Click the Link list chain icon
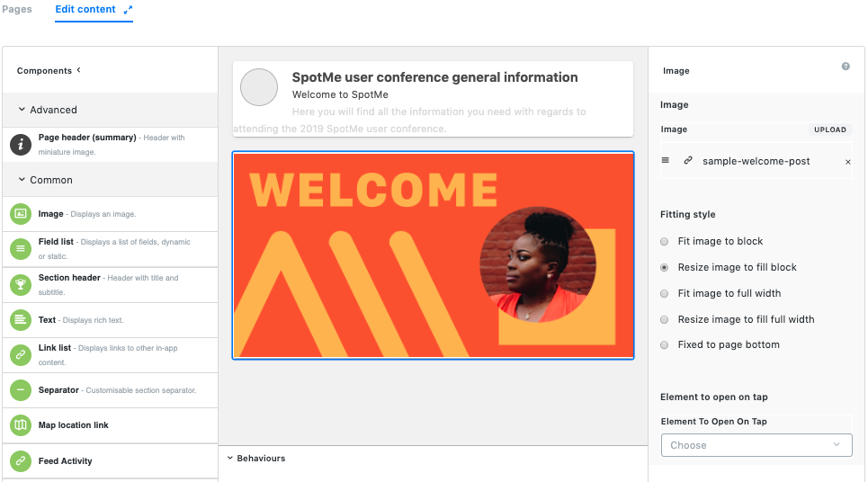This screenshot has height=482, width=868. 21,354
